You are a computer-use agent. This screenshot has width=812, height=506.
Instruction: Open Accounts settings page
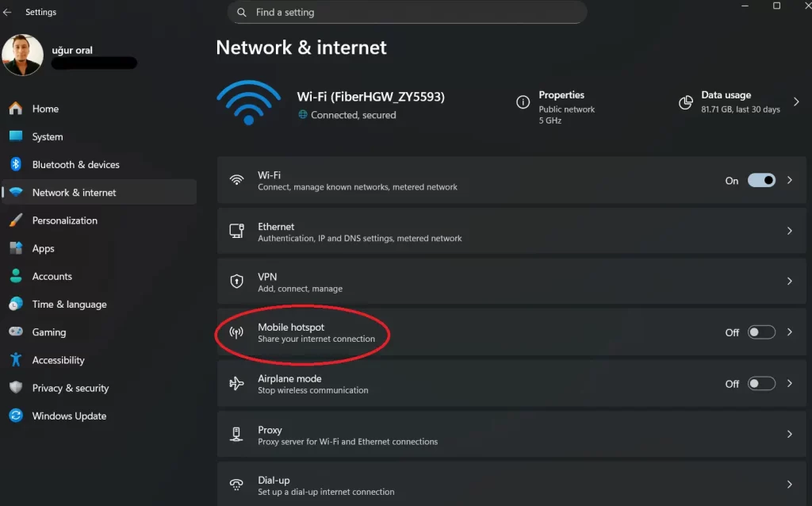pos(52,276)
